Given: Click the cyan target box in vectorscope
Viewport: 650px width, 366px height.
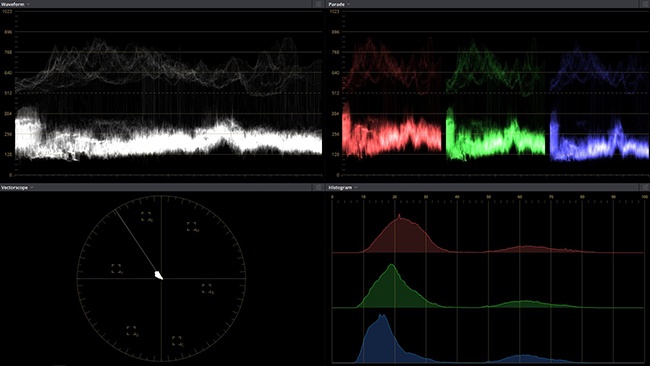Looking at the screenshot, I should pyautogui.click(x=177, y=341).
